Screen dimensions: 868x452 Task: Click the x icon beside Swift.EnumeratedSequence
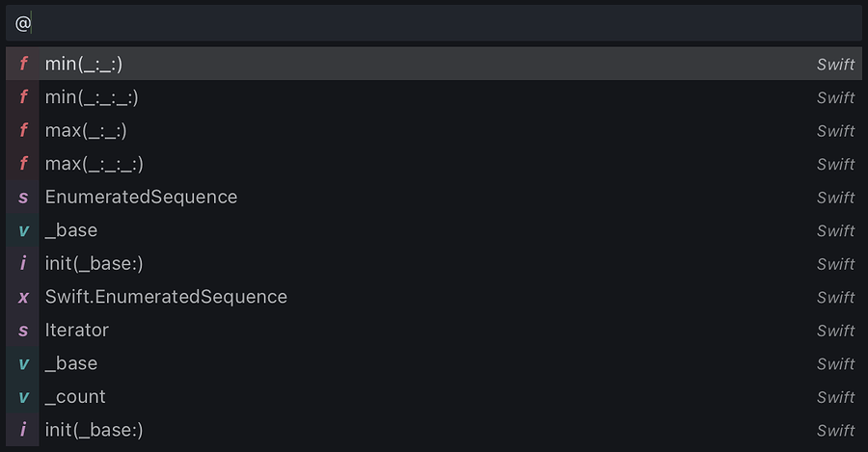point(23,297)
